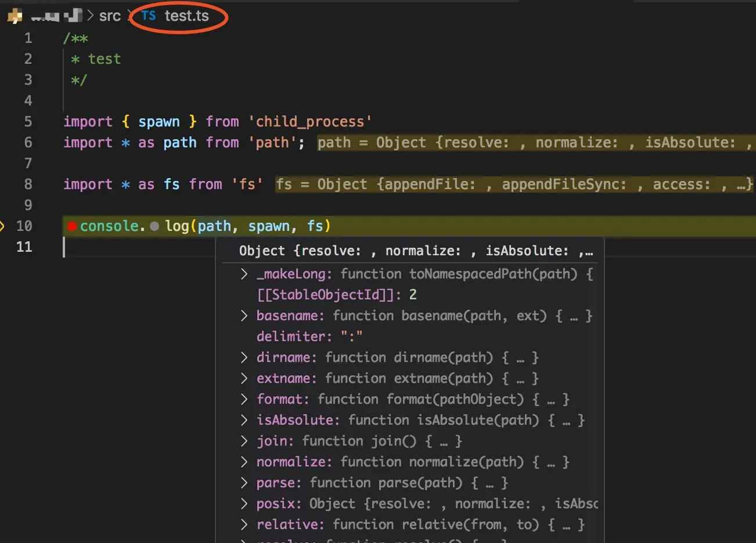The width and height of the screenshot is (756, 543).
Task: Open the src breadcrumb item
Action: pos(110,16)
